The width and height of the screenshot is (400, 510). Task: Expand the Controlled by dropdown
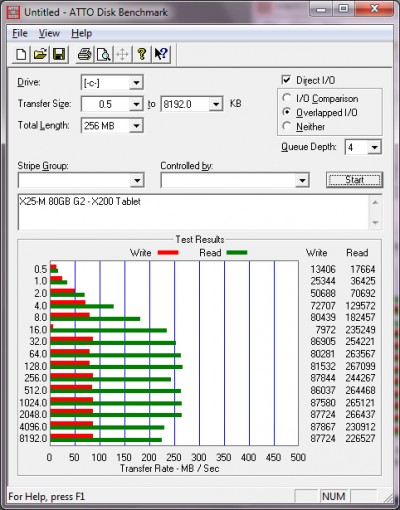click(302, 181)
